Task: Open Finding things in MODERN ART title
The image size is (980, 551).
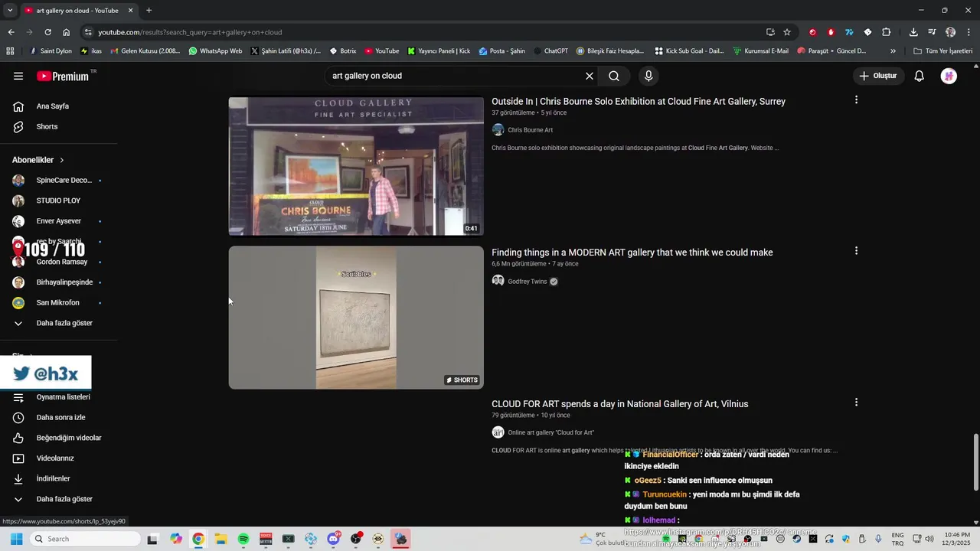Action: tap(632, 253)
